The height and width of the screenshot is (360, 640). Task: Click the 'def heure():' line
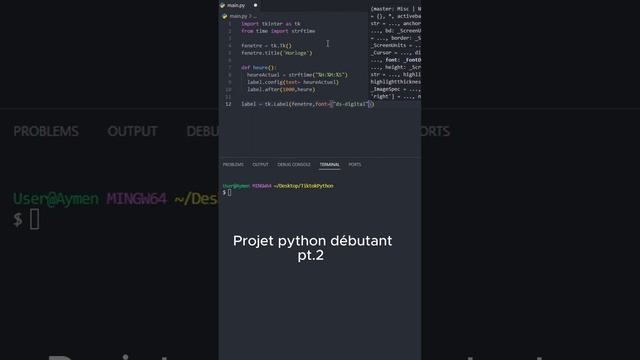point(258,68)
